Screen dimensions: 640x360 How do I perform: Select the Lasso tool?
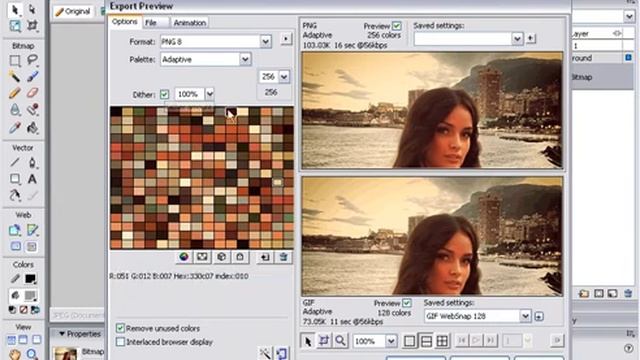[32, 60]
